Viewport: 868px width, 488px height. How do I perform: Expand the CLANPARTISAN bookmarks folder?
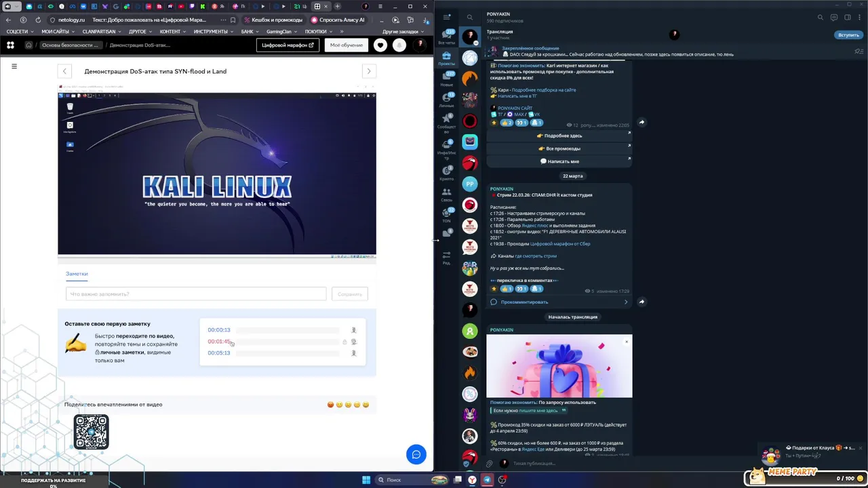point(101,32)
